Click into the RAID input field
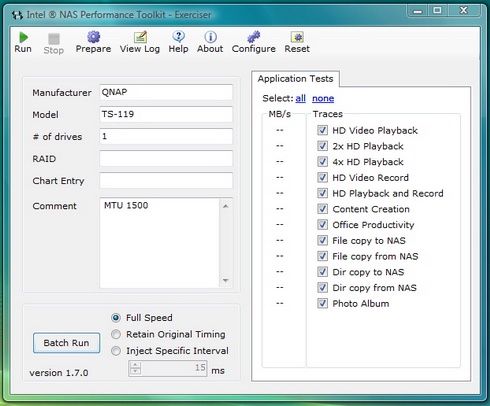 166,158
